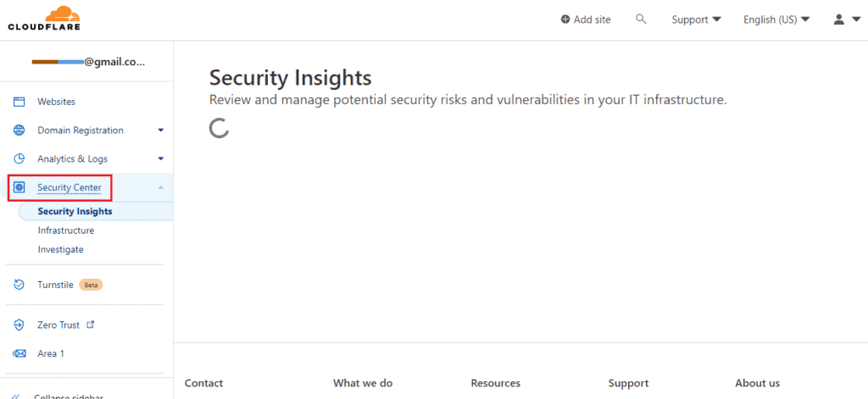Click the Websites sidebar icon

(x=19, y=102)
